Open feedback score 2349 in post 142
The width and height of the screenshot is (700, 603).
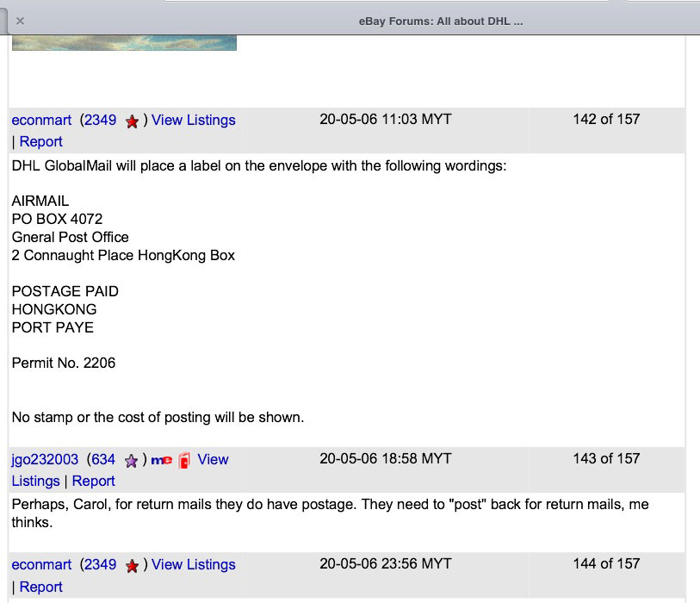[x=100, y=120]
